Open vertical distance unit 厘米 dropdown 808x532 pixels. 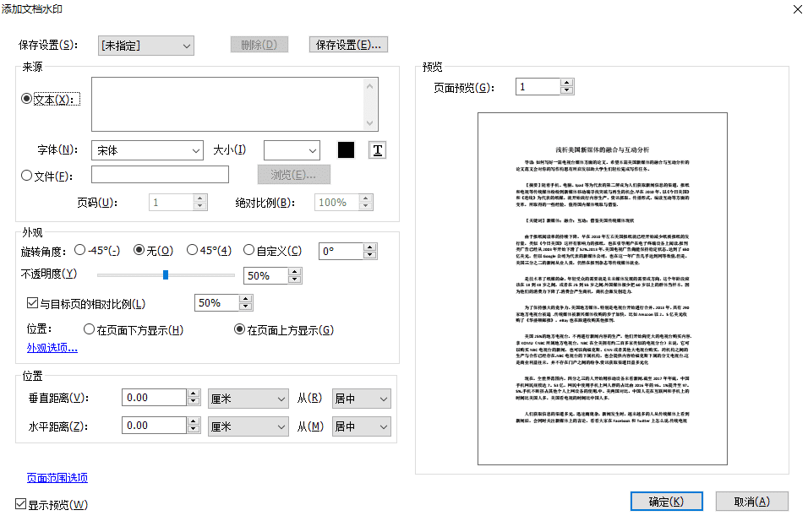(x=248, y=399)
